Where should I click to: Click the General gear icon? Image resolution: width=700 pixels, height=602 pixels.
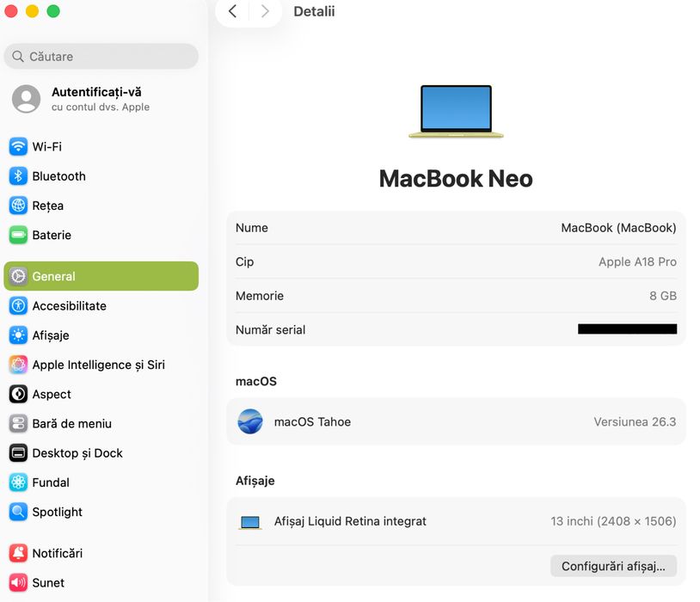(18, 276)
